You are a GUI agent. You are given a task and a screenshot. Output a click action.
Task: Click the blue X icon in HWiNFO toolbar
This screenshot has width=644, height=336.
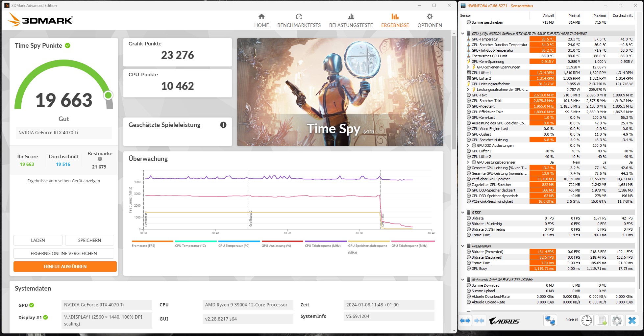tap(632, 321)
